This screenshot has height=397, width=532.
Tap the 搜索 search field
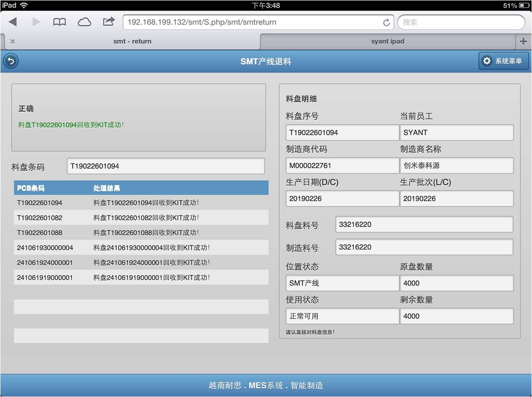(x=460, y=22)
